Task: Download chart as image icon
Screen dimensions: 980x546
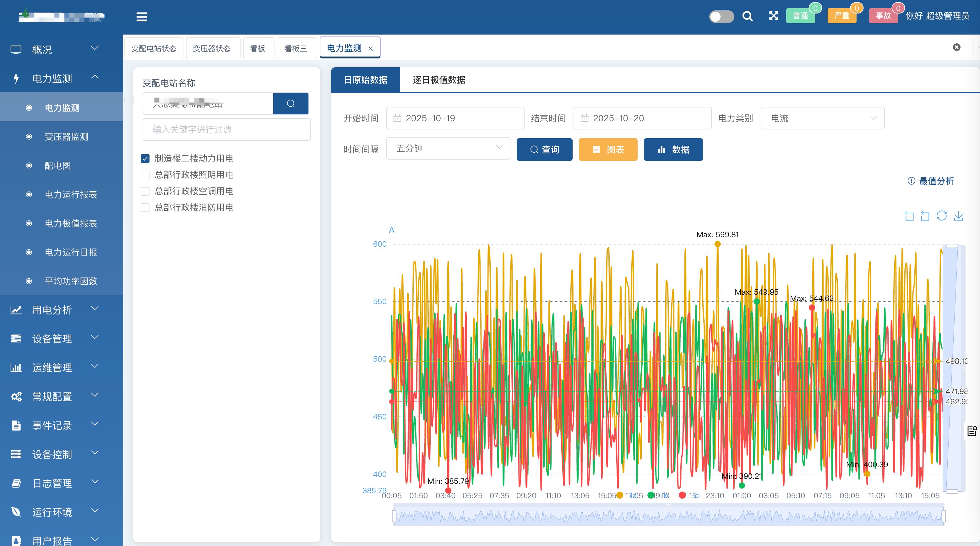Action: 958,216
